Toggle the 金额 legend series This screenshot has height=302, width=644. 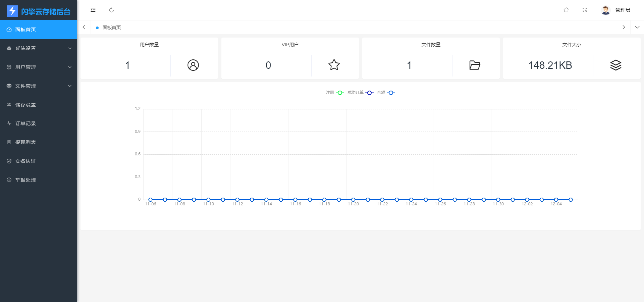386,93
